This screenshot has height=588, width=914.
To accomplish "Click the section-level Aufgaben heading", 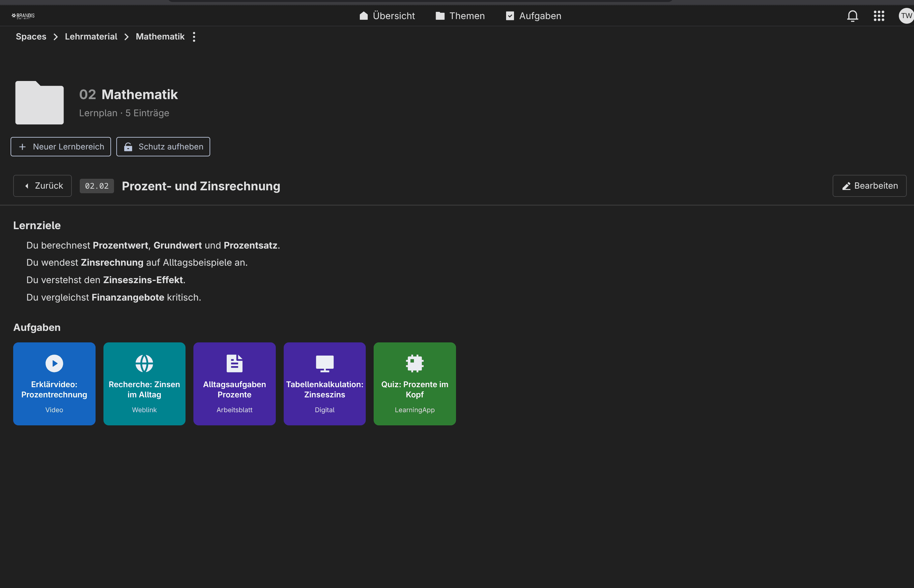I will click(x=37, y=327).
